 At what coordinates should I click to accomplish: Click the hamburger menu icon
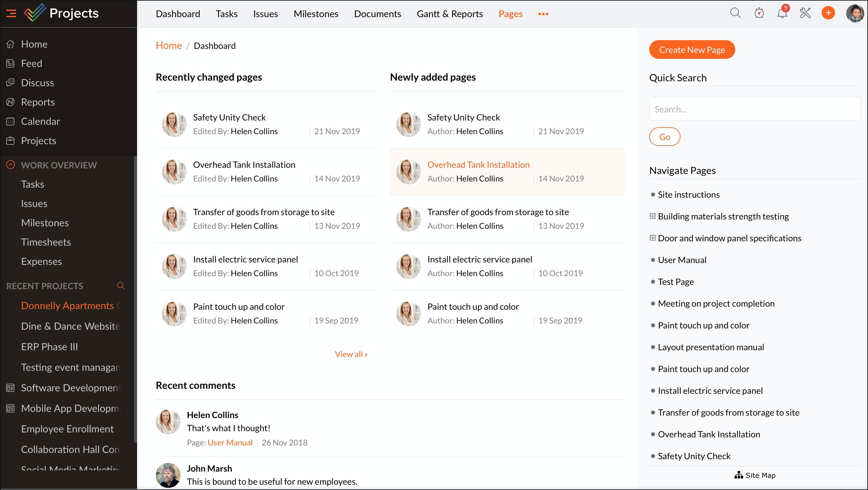[11, 13]
